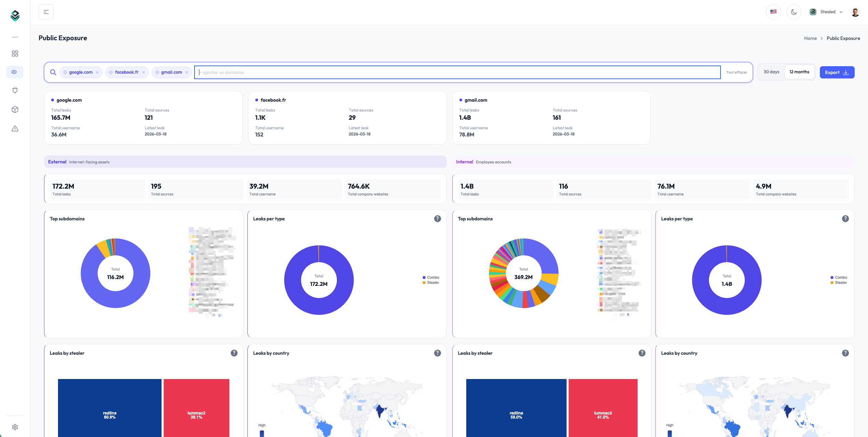Go to Home breadcrumb link
868x437 pixels.
coord(810,38)
